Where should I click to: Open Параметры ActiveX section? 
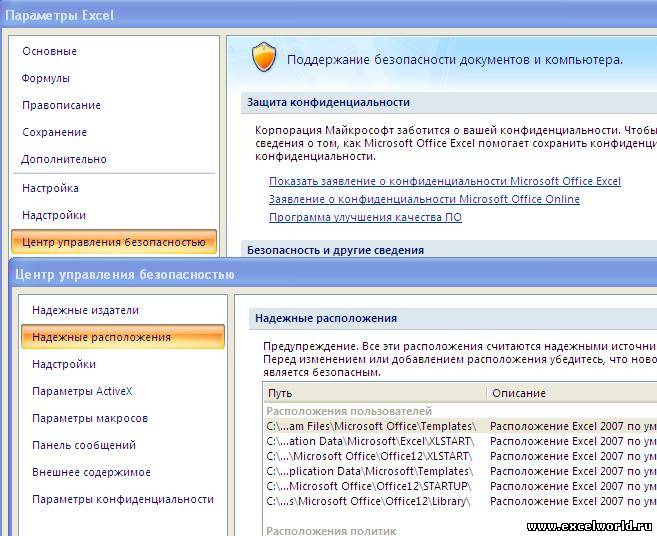pyautogui.click(x=82, y=391)
